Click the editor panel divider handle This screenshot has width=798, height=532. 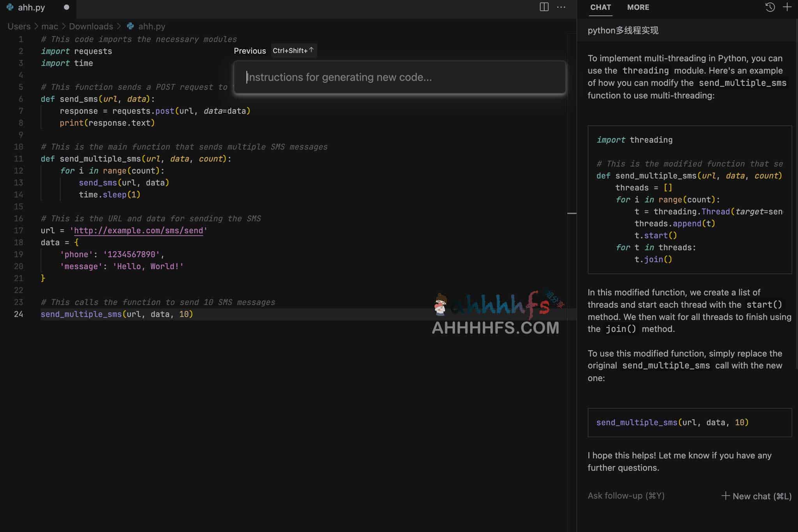[x=572, y=213]
